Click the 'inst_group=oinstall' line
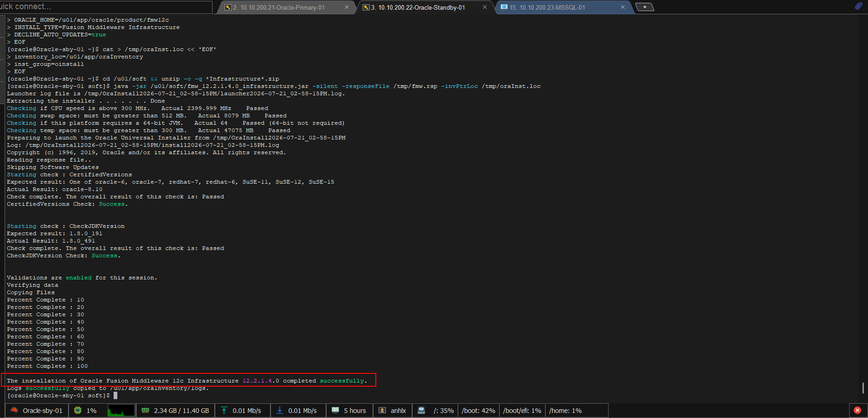The image size is (868, 418). coord(45,64)
